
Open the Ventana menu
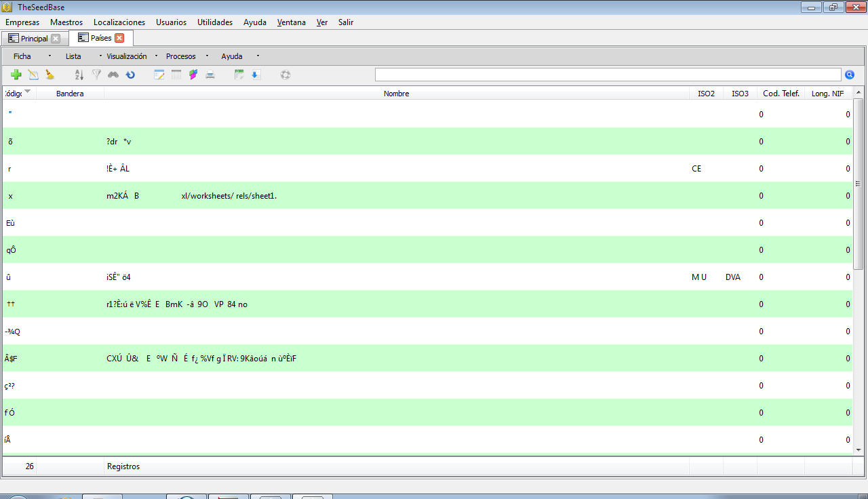click(291, 22)
